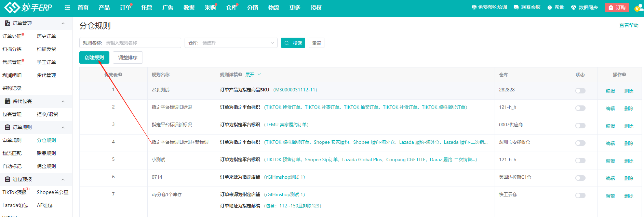Delete the ZQL测试 rule
The height and width of the screenshot is (217, 644).
point(629,91)
